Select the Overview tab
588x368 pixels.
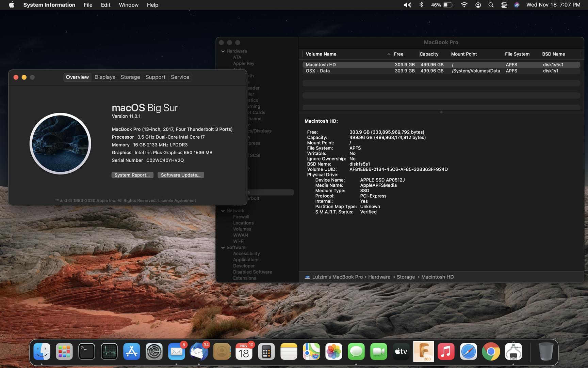pyautogui.click(x=77, y=77)
